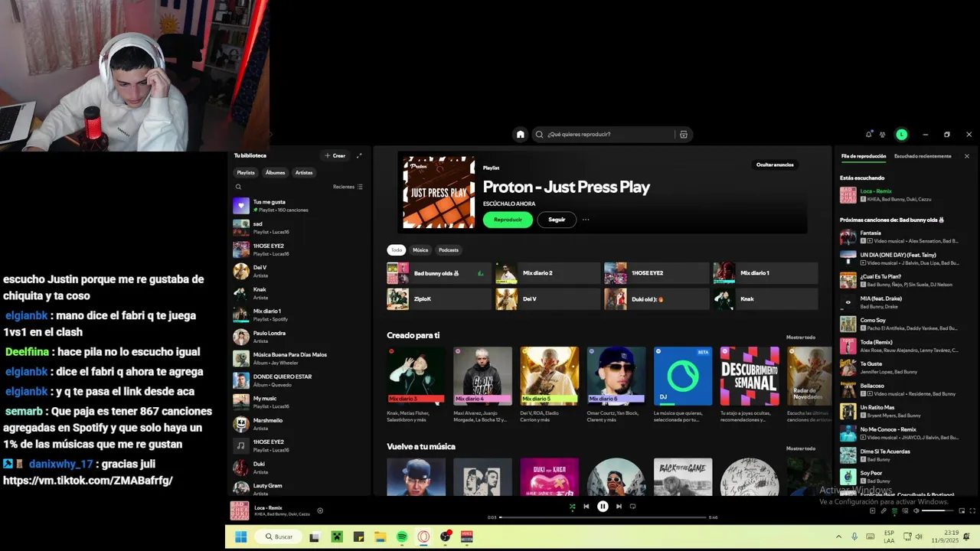Open File Explorer in taskbar
Viewport: 980px width, 551px height.
point(380,537)
